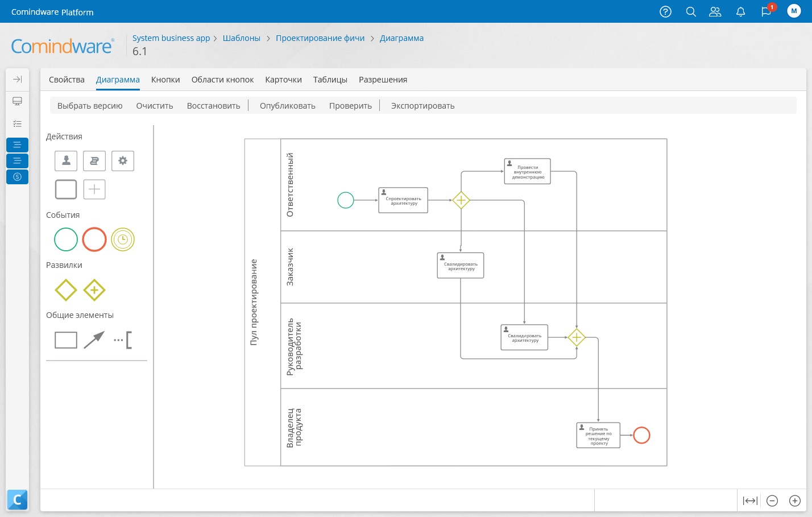812x517 pixels.
Task: Click the Опубликовать button
Action: pos(287,106)
